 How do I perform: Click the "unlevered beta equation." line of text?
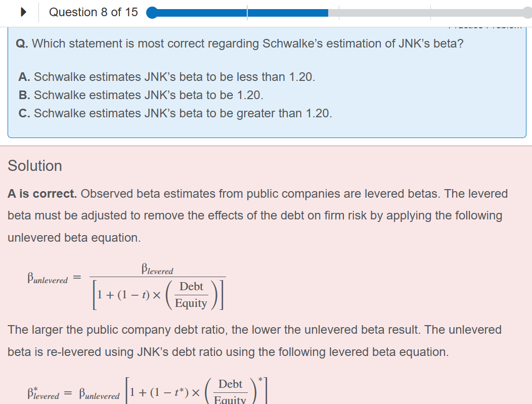74,238
